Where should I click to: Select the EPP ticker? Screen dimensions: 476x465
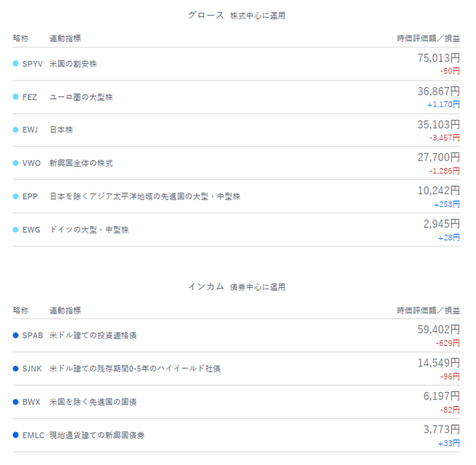coord(30,196)
